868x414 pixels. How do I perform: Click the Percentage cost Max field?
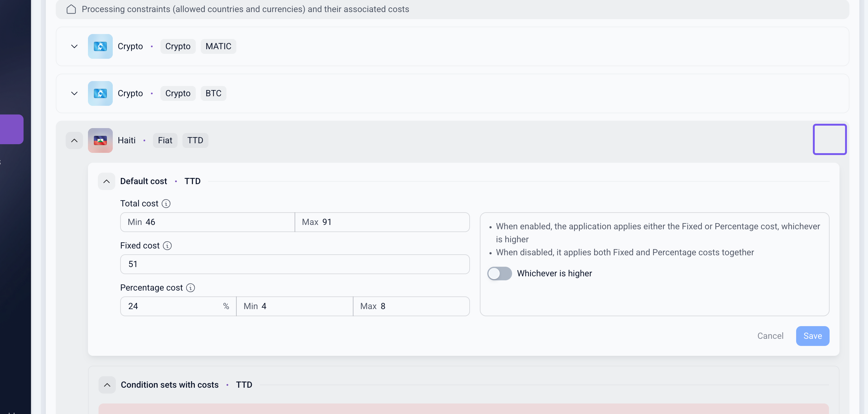click(411, 306)
